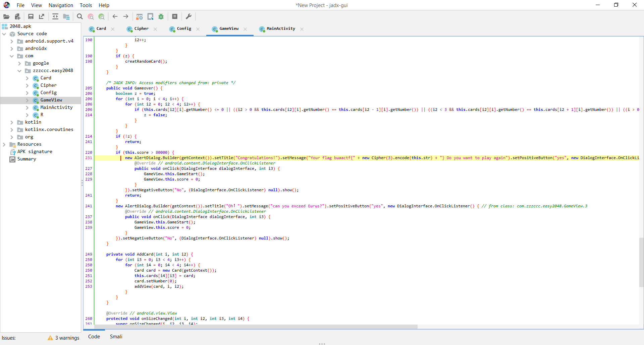644x345 pixels.
Task: Close the Config tab
Action: [198, 29]
